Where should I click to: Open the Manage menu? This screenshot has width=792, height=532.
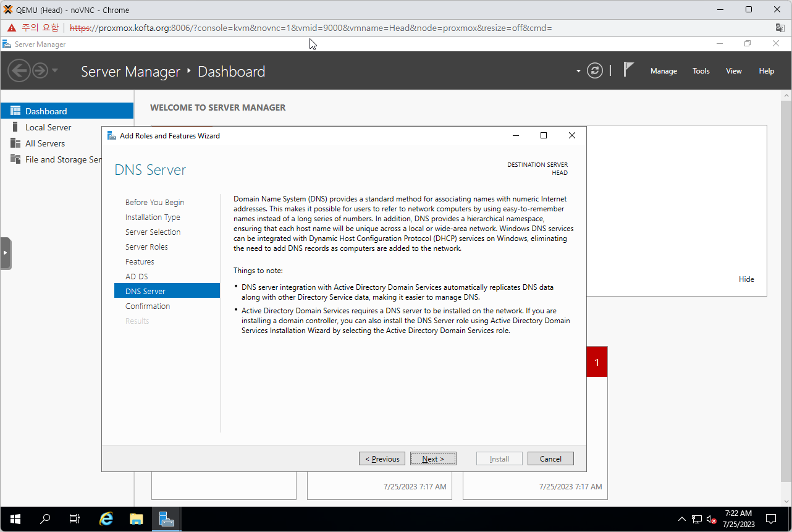664,71
